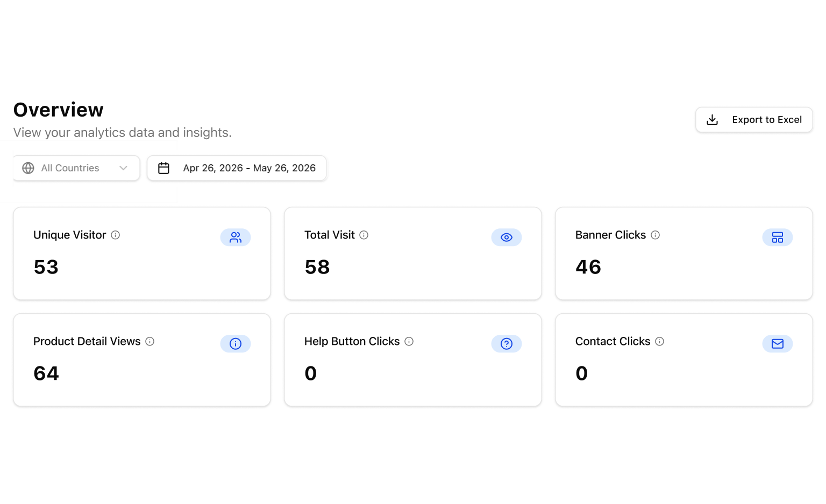Click the download icon on export button
Image resolution: width=826 pixels, height=504 pixels.
713,120
